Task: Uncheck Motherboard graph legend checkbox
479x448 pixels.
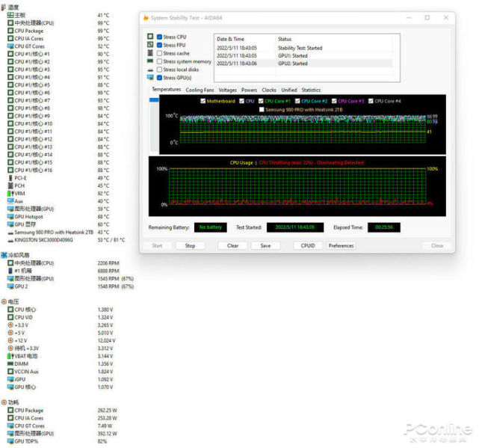Action: [x=203, y=101]
